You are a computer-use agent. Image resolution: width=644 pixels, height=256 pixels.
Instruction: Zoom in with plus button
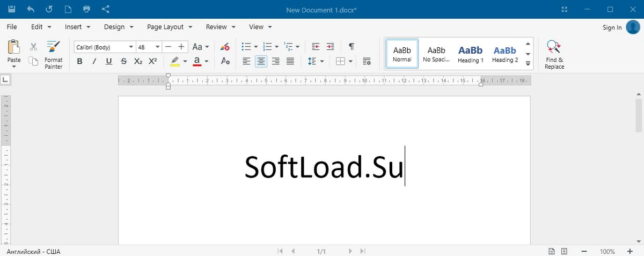coord(630,251)
